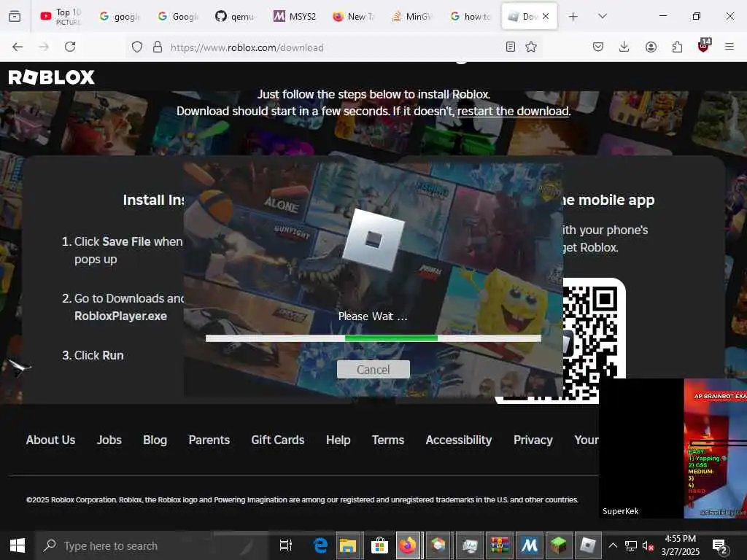Open File Explorer from taskbar
Screen dimensions: 747x560
click(x=348, y=545)
